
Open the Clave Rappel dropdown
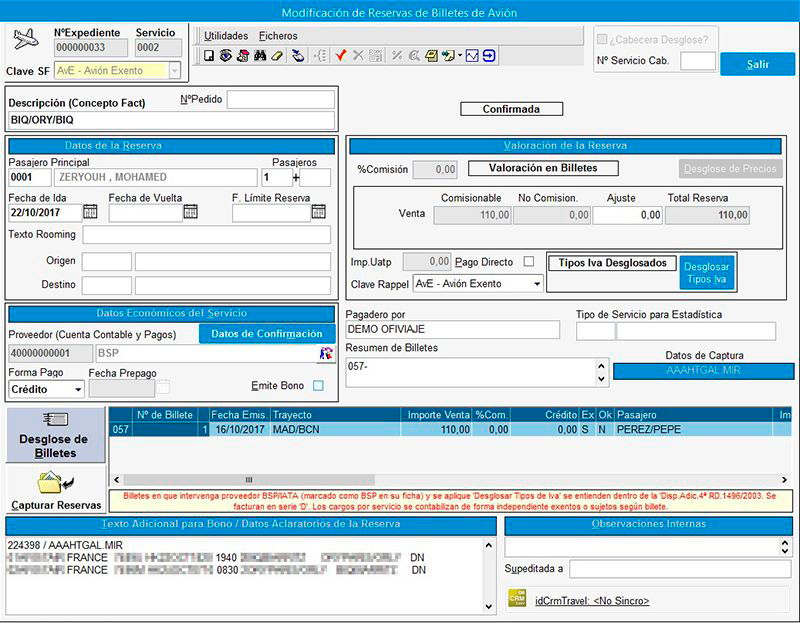pyautogui.click(x=537, y=284)
